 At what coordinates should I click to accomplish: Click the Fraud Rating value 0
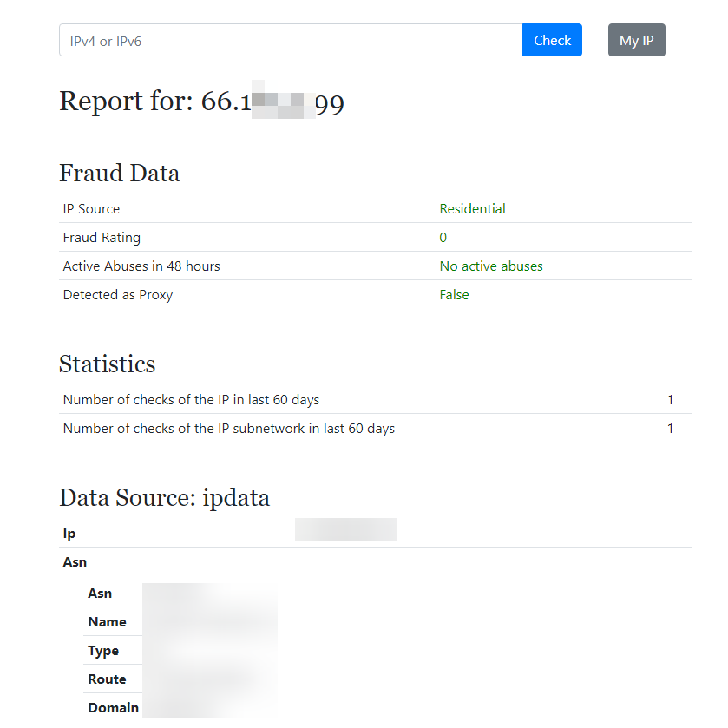pyautogui.click(x=443, y=238)
